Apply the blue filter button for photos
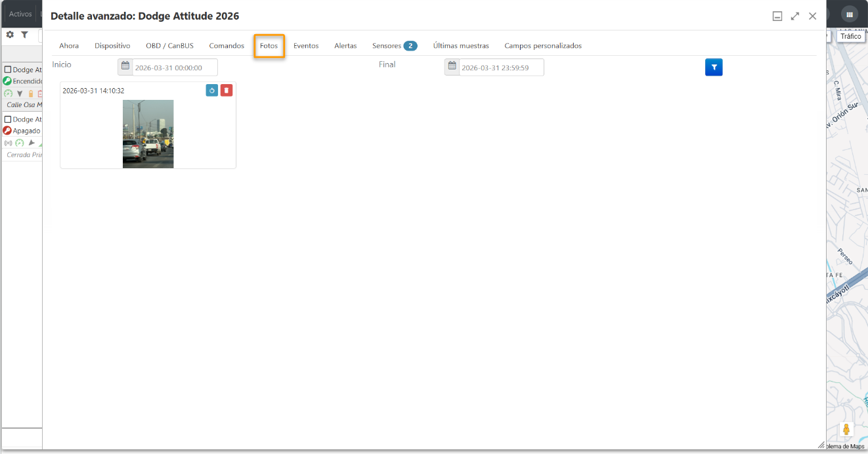Image resolution: width=868 pixels, height=454 pixels. tap(714, 67)
